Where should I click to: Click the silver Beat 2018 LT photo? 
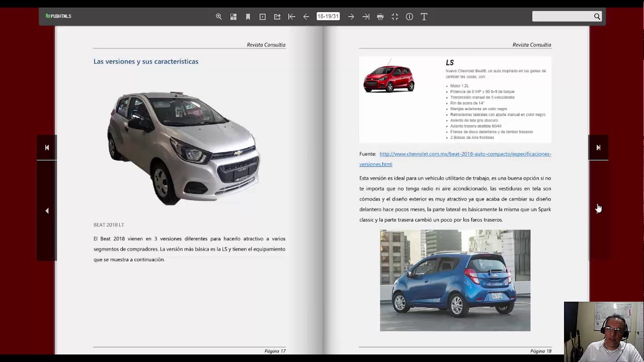(184, 148)
